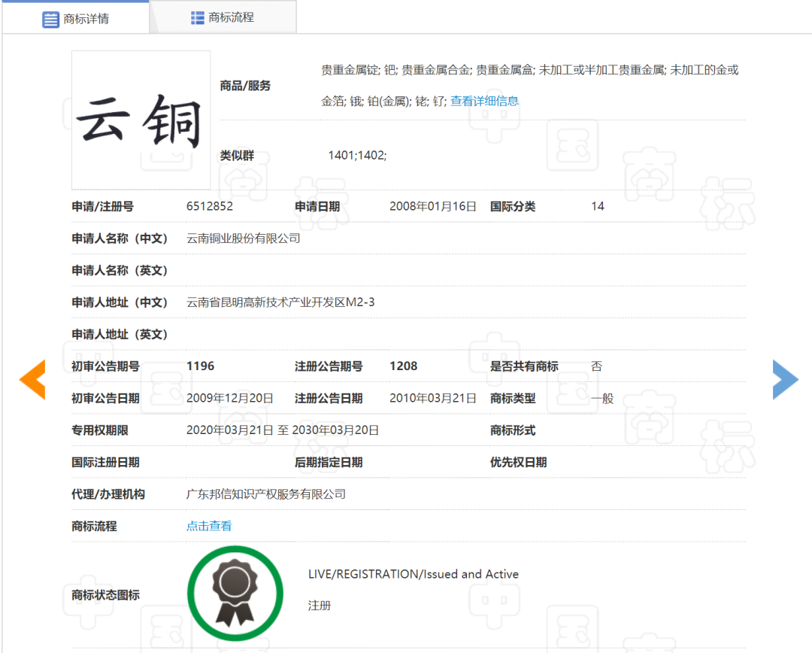Open the 查看详细信息 link

tap(484, 101)
